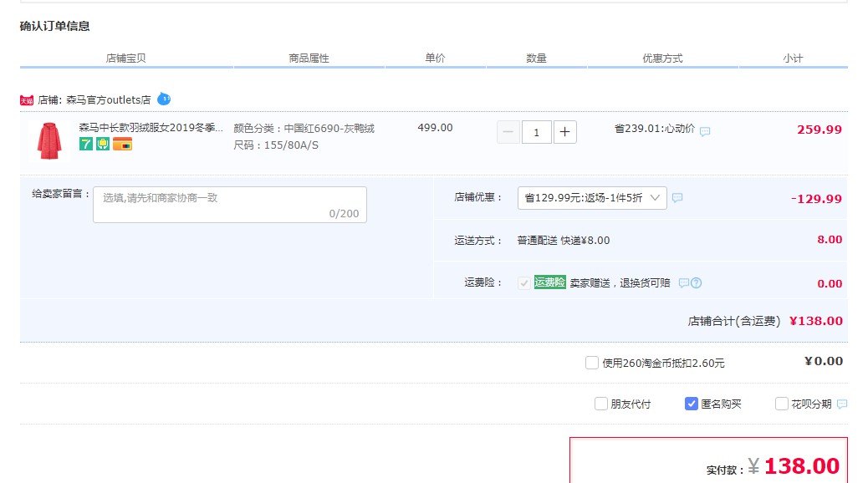Open the red down jacket product thumbnail

pyautogui.click(x=49, y=140)
